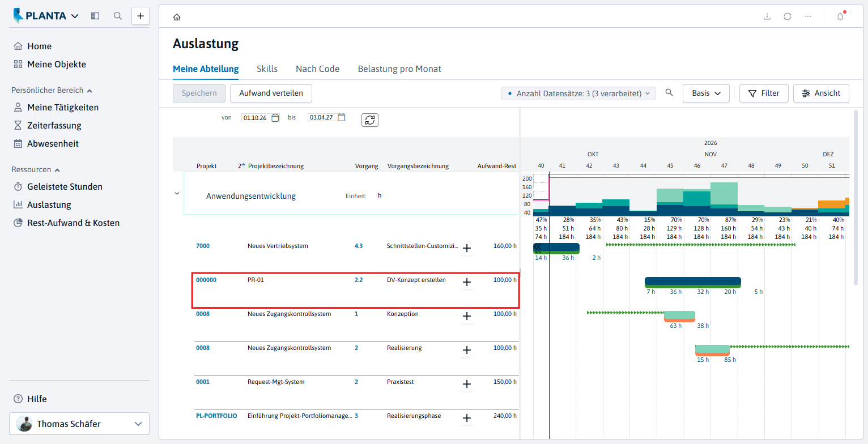Screen dimensions: 868x444
Task: Toggle the sidebar panel icon
Action: coord(95,16)
